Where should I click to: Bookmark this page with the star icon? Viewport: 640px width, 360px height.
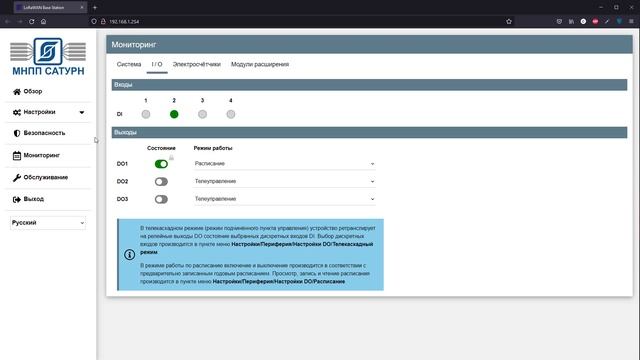[509, 21]
